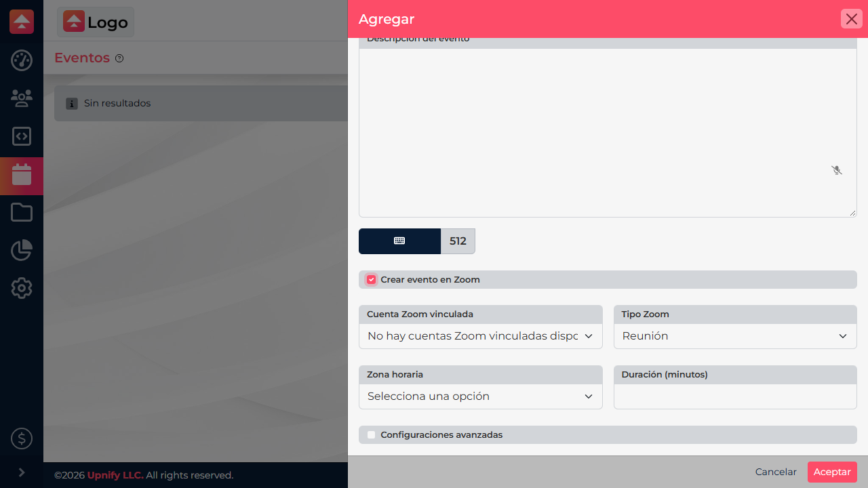The width and height of the screenshot is (868, 488).
Task: Open the folder icon in sidebar
Action: [x=22, y=212]
